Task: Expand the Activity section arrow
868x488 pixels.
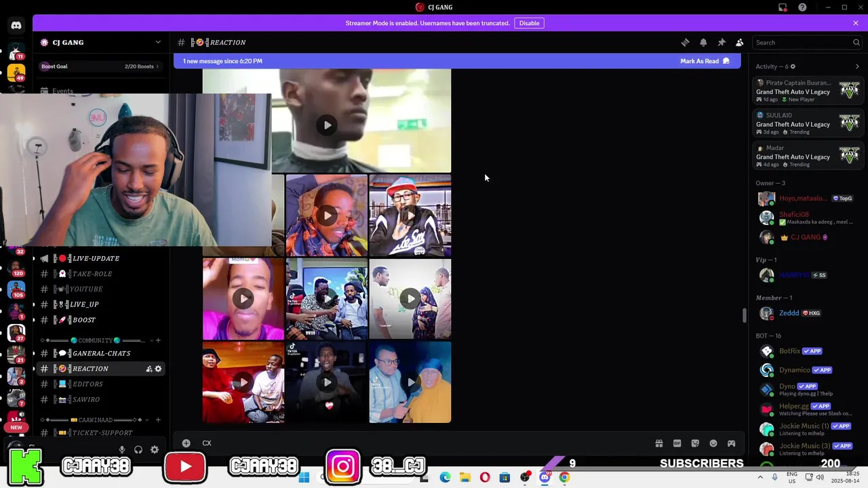Action: click(857, 66)
